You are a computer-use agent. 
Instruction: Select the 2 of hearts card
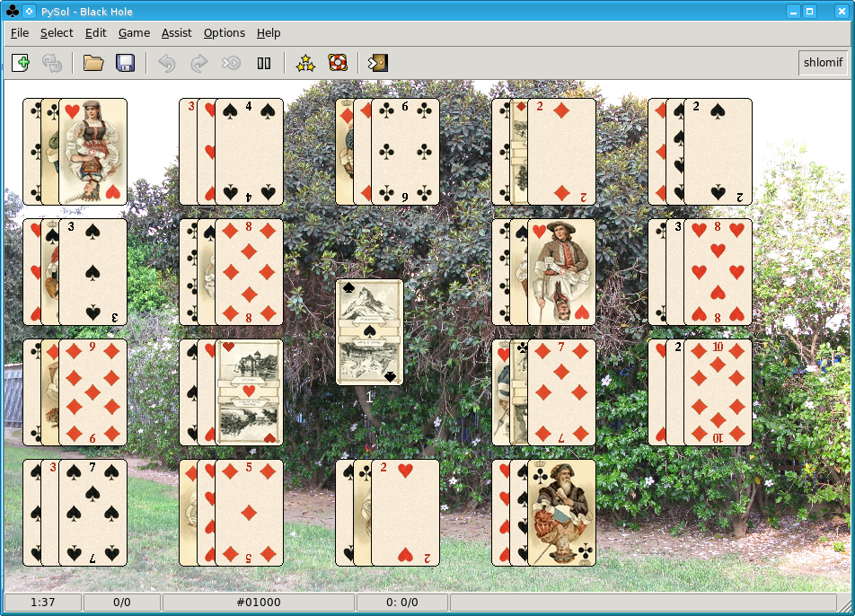pos(405,513)
